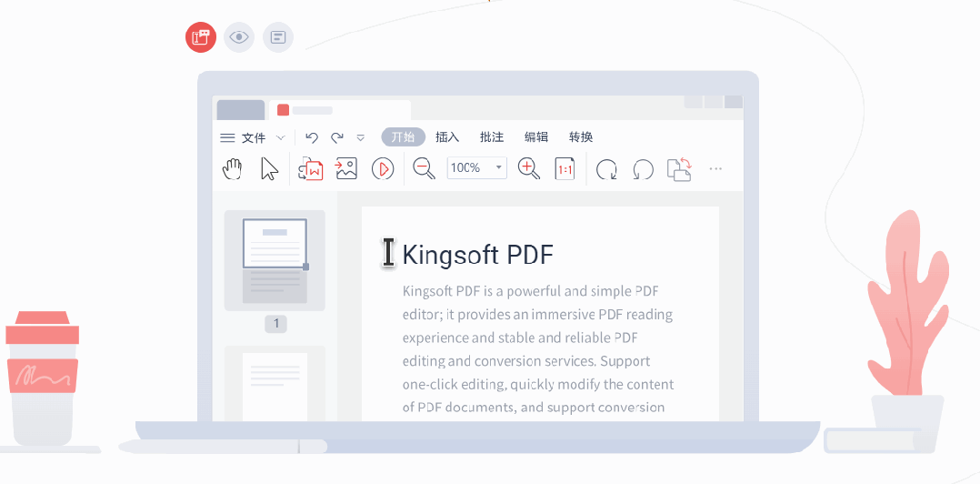The image size is (980, 484).
Task: Click the gray annotation mode round icon
Action: pos(278,37)
